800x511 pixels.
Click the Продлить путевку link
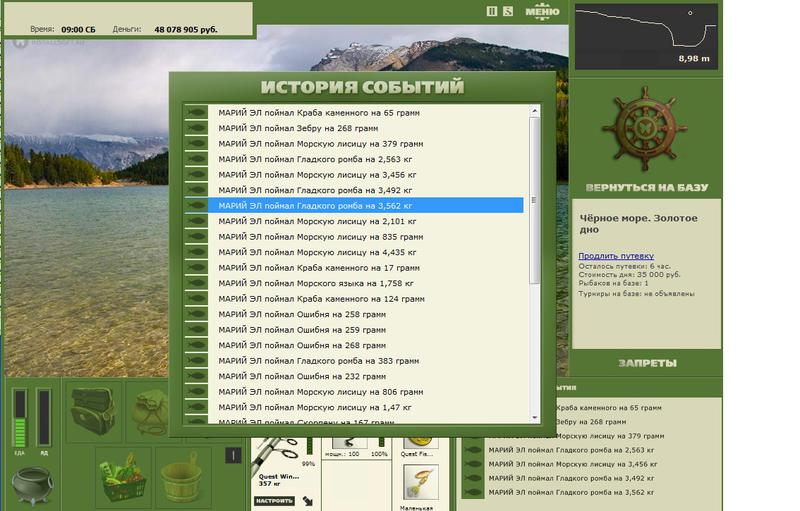click(616, 256)
